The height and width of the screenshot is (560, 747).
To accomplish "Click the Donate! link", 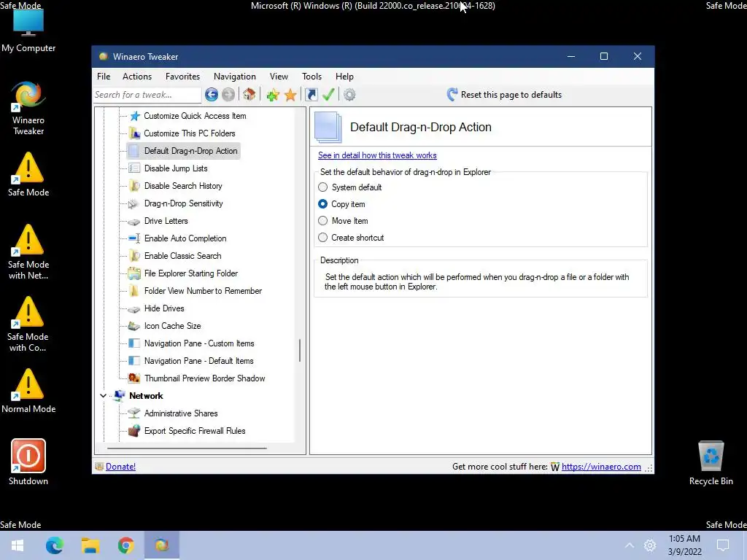I will tap(120, 467).
